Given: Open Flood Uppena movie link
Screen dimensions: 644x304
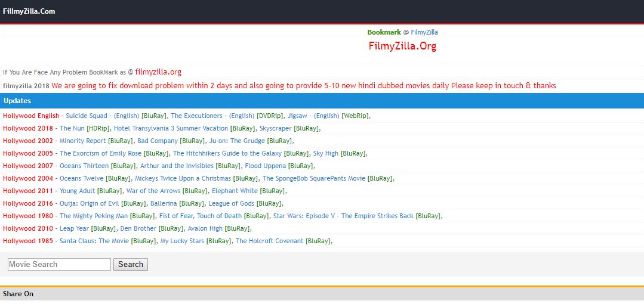Looking at the screenshot, I should tap(266, 166).
